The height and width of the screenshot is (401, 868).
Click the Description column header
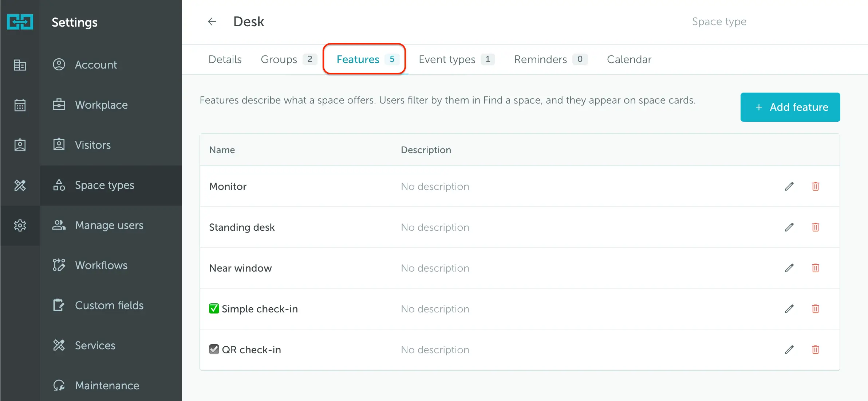click(426, 150)
